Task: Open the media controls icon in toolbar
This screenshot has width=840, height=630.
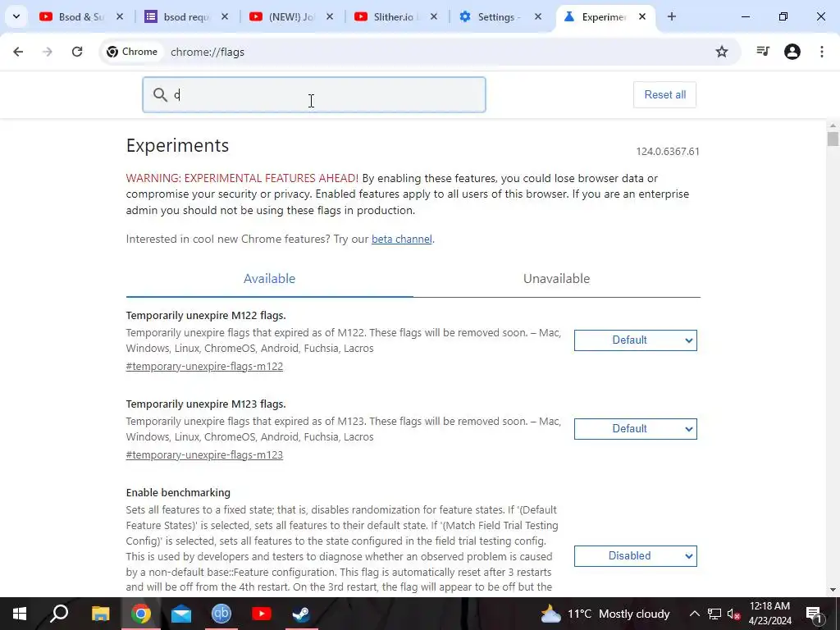Action: pos(763,52)
